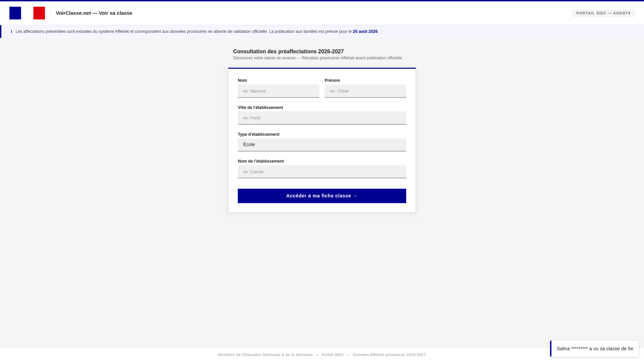
Task: Open the Type d'établissement dropdown
Action: click(x=322, y=145)
